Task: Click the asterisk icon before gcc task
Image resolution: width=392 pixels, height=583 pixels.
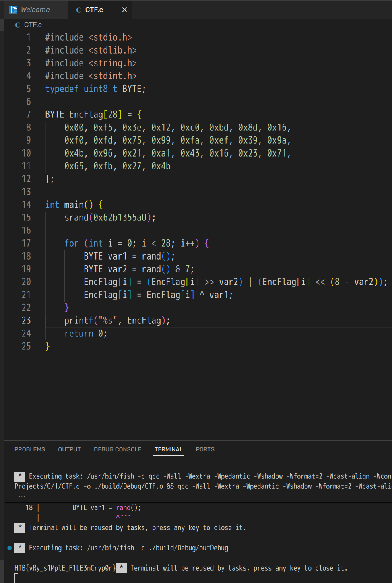Action: click(20, 476)
